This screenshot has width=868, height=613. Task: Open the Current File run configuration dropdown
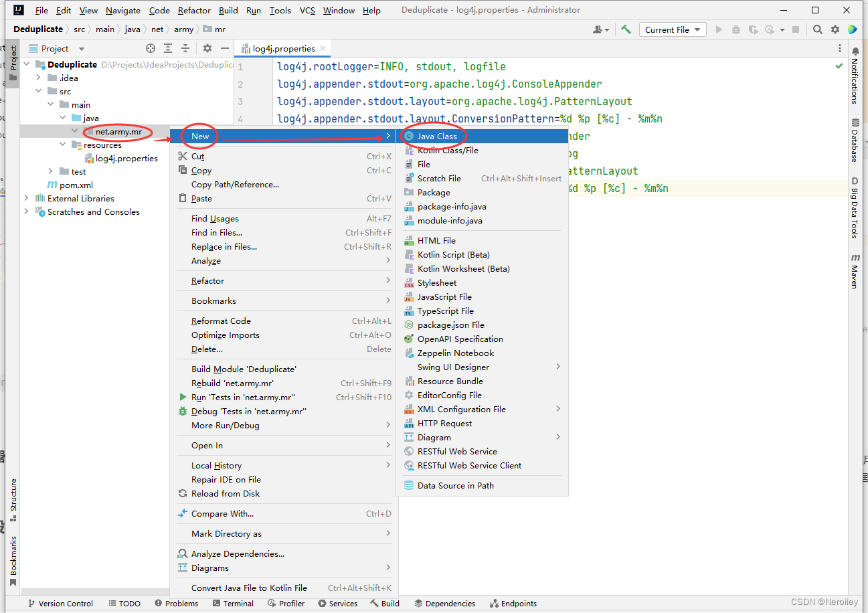(673, 29)
